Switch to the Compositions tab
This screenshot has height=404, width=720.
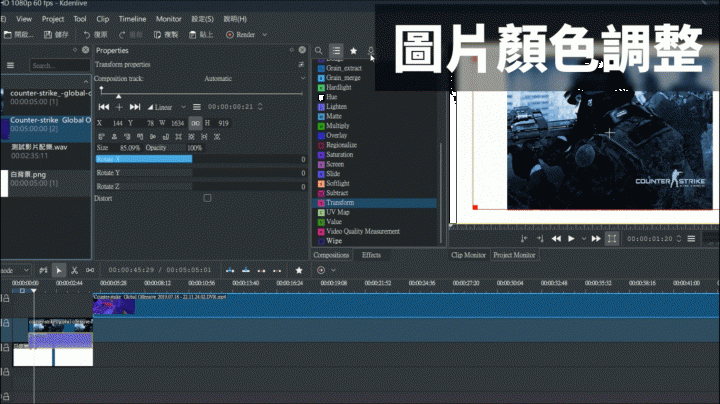(x=331, y=255)
